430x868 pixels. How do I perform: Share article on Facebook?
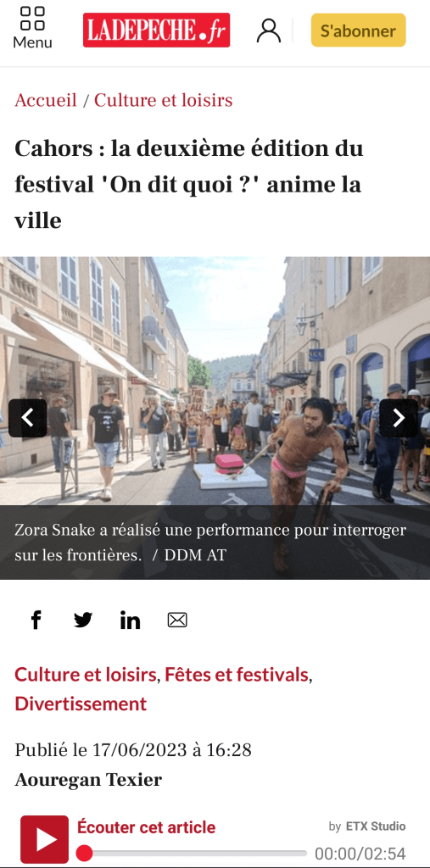point(36,620)
